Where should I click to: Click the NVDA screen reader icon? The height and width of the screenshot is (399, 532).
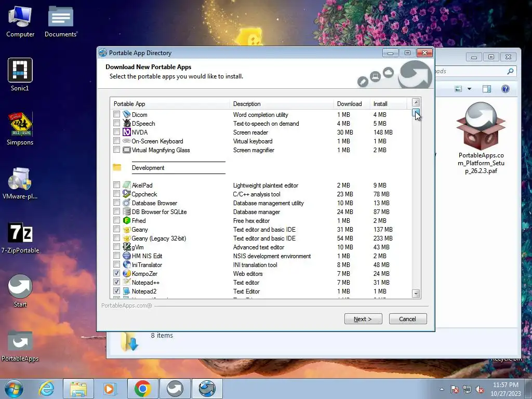point(127,132)
